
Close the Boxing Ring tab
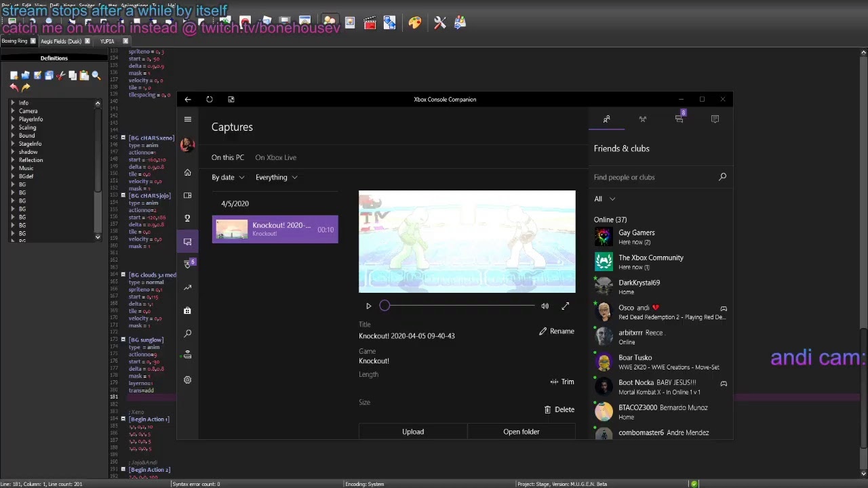(x=33, y=41)
